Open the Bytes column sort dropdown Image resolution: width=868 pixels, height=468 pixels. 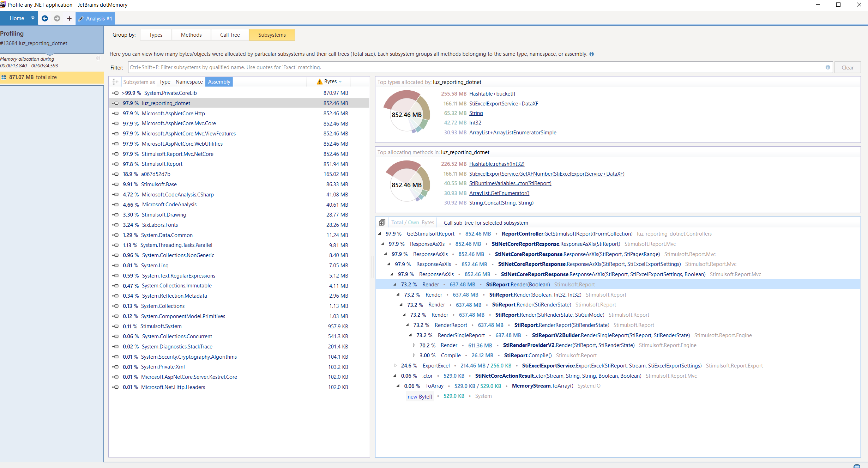pos(340,81)
